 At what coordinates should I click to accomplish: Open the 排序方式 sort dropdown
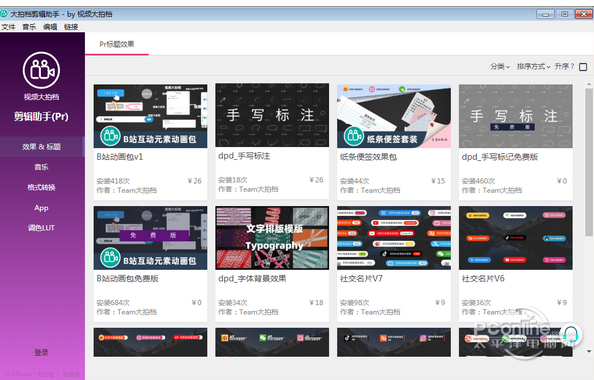coord(533,67)
